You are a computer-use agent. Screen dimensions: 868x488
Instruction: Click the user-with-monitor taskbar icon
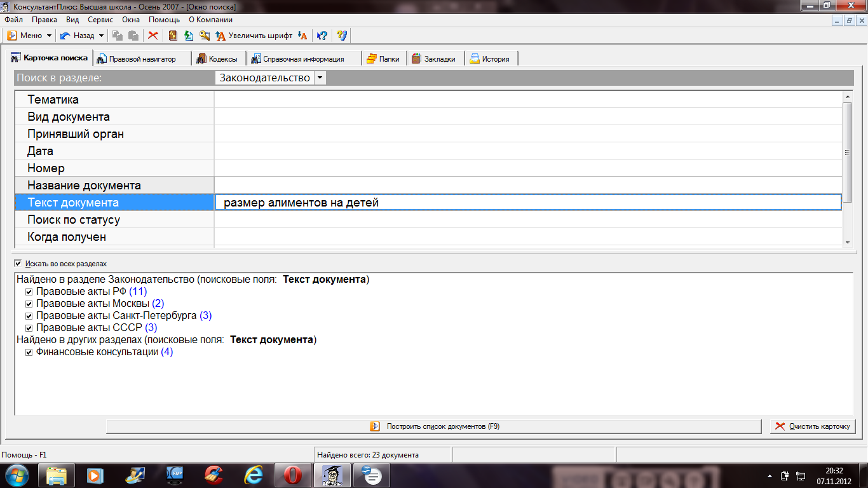[135, 475]
